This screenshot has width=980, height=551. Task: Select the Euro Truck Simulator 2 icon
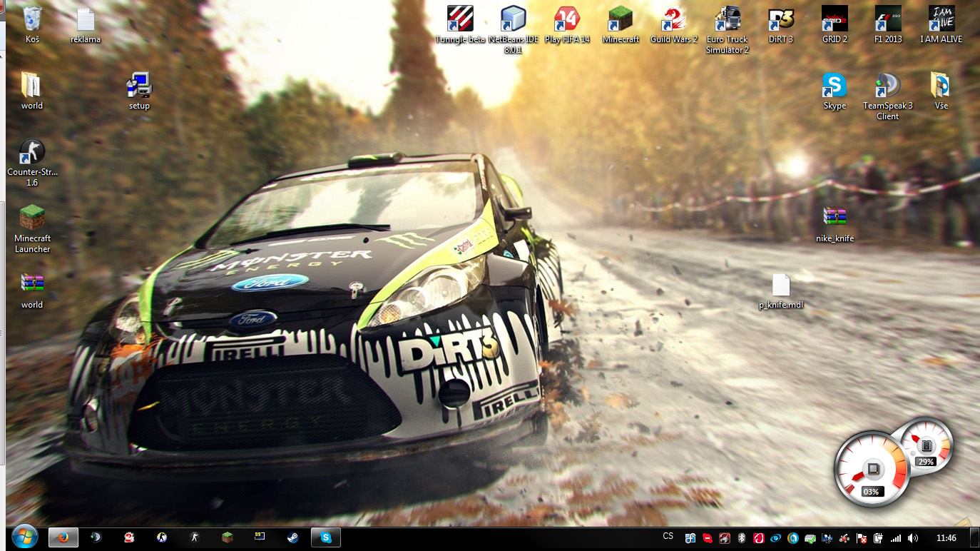click(x=727, y=19)
